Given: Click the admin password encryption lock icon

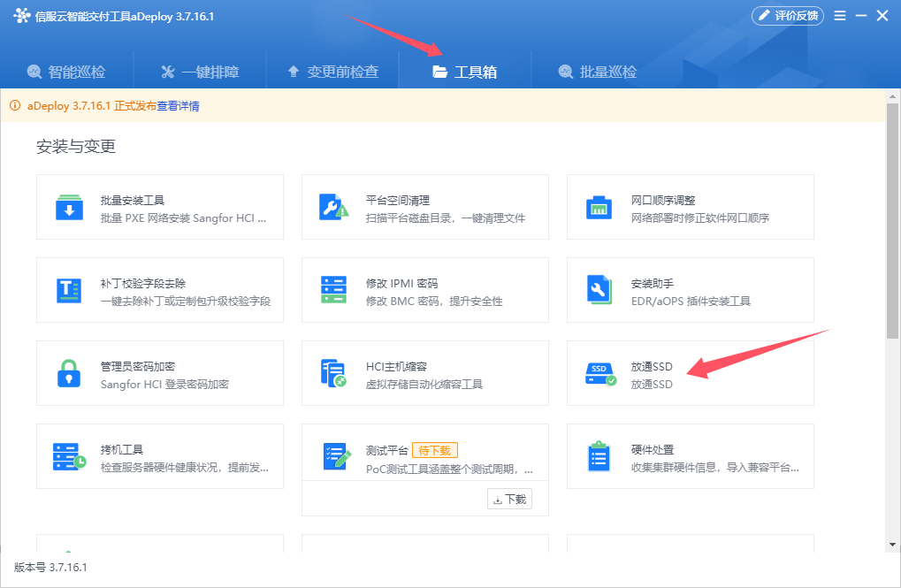Looking at the screenshot, I should [69, 374].
